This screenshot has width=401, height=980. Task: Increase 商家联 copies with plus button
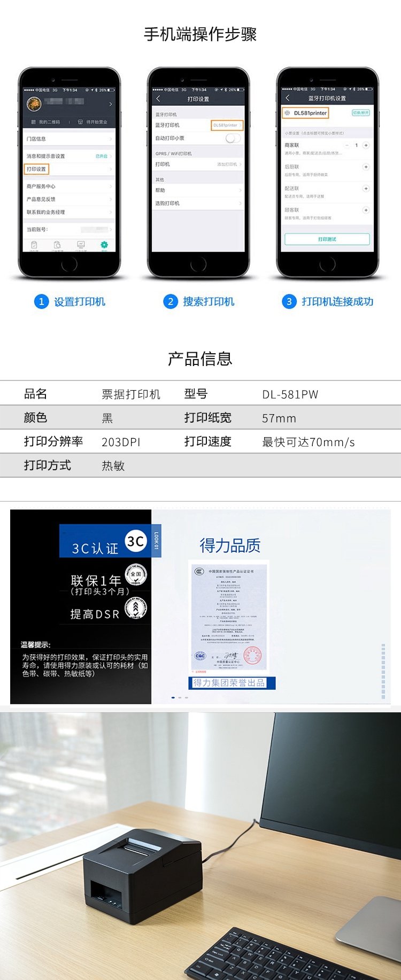[x=366, y=145]
